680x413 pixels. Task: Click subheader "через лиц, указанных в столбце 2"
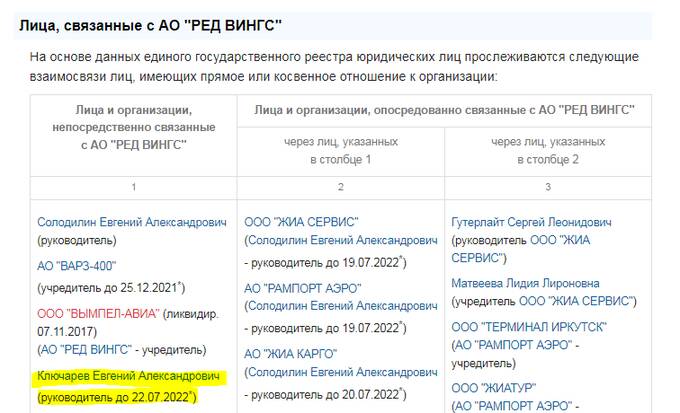coord(548,151)
